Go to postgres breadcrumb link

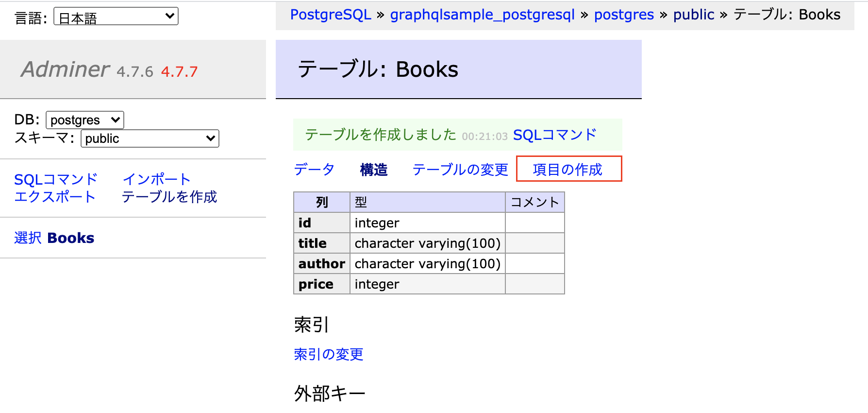click(x=624, y=15)
